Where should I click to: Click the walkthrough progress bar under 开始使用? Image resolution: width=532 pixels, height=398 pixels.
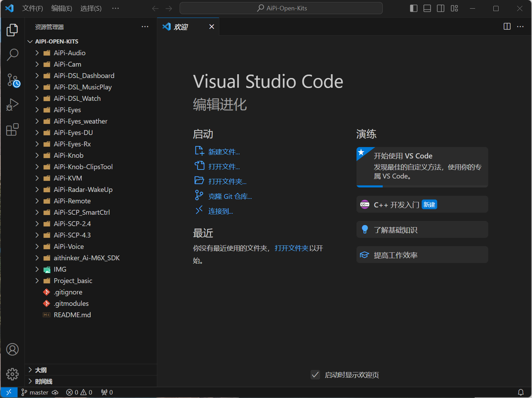point(422,186)
